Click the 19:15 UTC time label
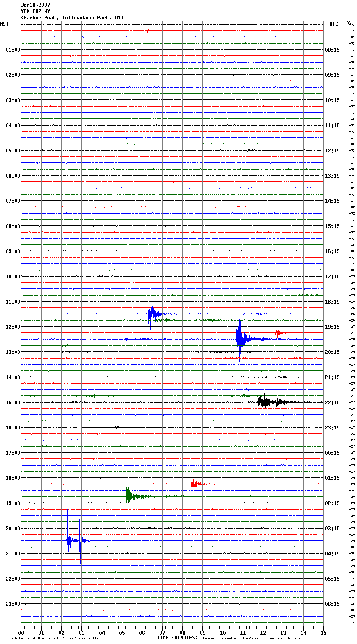Image resolution: width=357 pixels, height=644 pixels. (332, 327)
